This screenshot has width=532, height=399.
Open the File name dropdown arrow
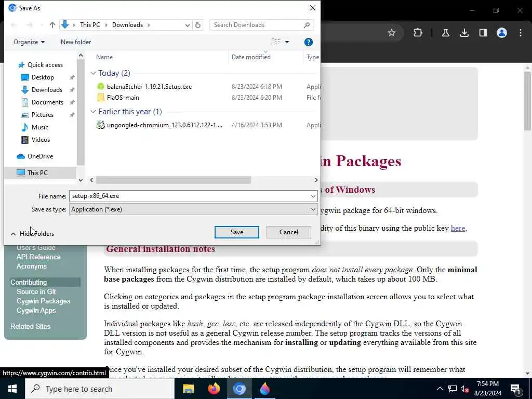(x=313, y=196)
